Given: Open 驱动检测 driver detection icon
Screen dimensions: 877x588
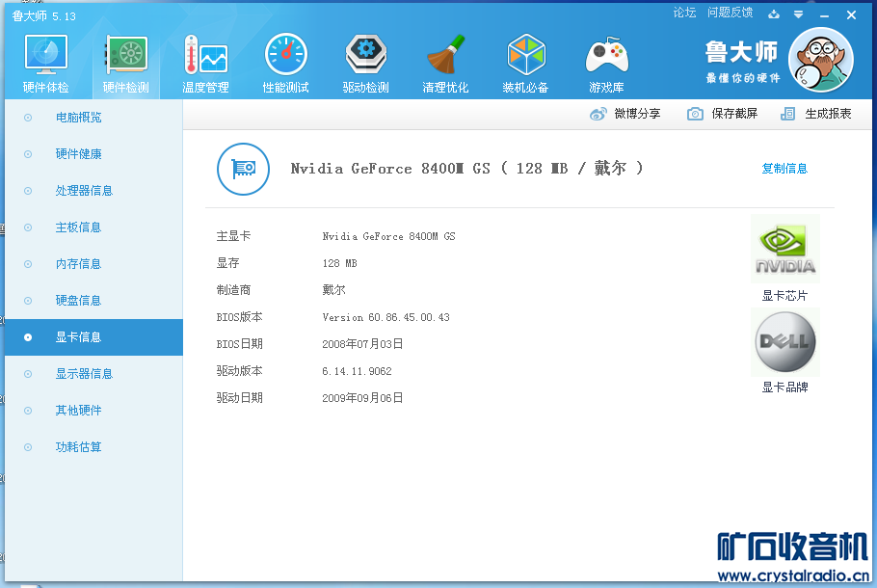Looking at the screenshot, I should point(366,64).
